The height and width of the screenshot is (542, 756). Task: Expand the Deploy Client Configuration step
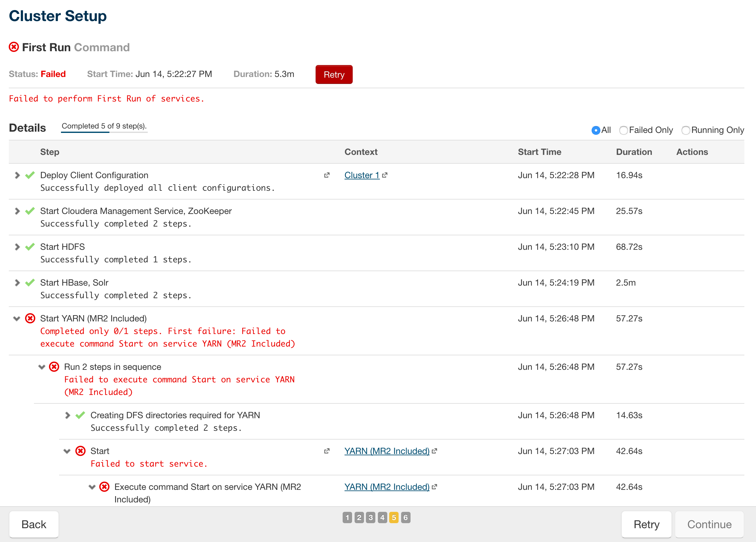click(17, 175)
